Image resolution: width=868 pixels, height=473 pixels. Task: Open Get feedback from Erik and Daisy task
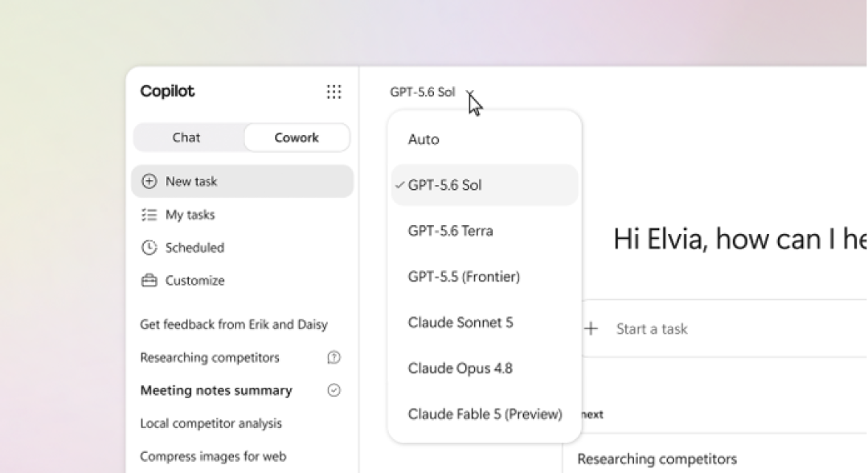(x=234, y=324)
